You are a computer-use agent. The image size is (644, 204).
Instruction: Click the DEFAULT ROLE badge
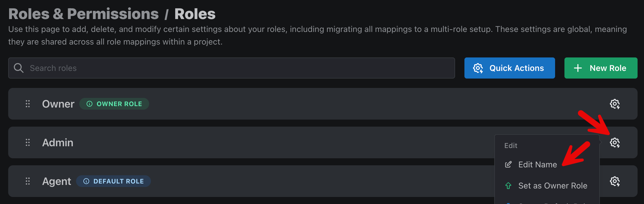click(113, 181)
